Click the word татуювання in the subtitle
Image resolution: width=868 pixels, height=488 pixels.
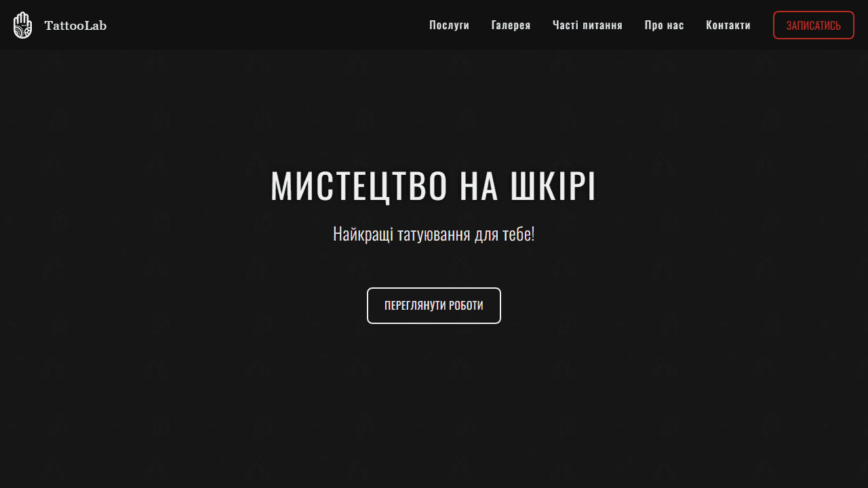click(434, 235)
